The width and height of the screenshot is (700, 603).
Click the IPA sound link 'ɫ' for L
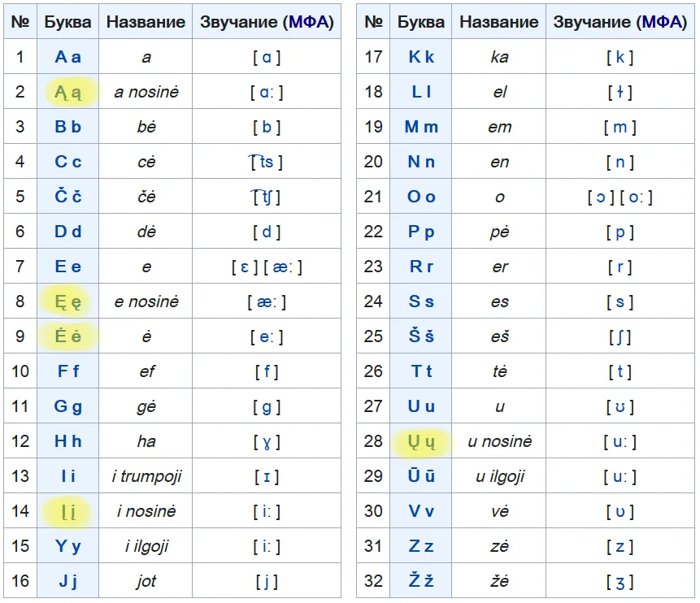[620, 92]
